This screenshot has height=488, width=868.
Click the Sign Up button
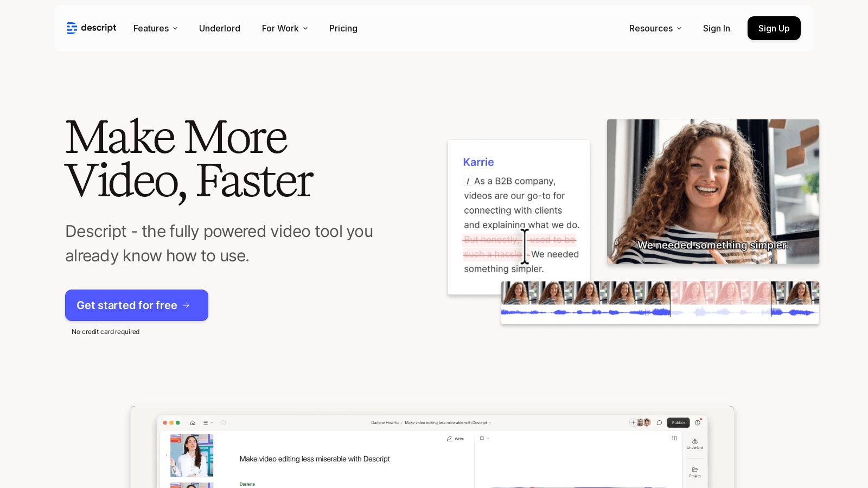pyautogui.click(x=774, y=28)
